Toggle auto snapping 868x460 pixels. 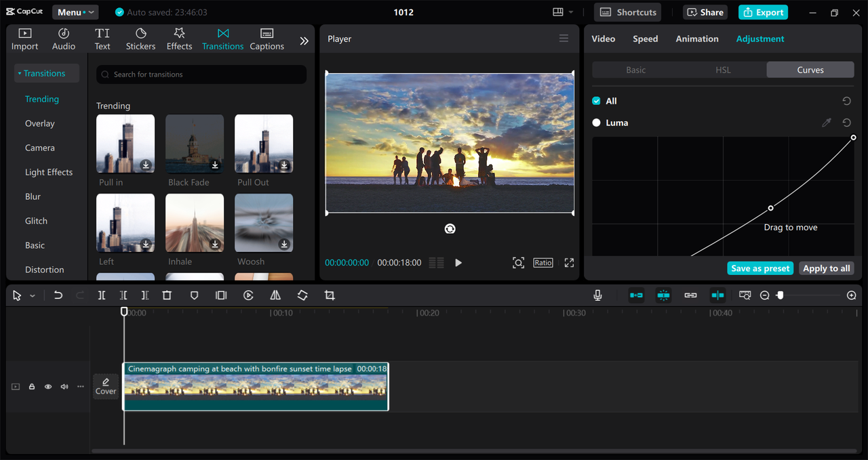coord(664,295)
